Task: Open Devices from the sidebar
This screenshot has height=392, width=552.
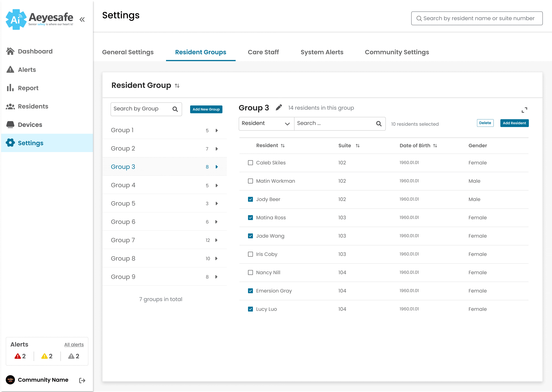Action: pos(30,125)
